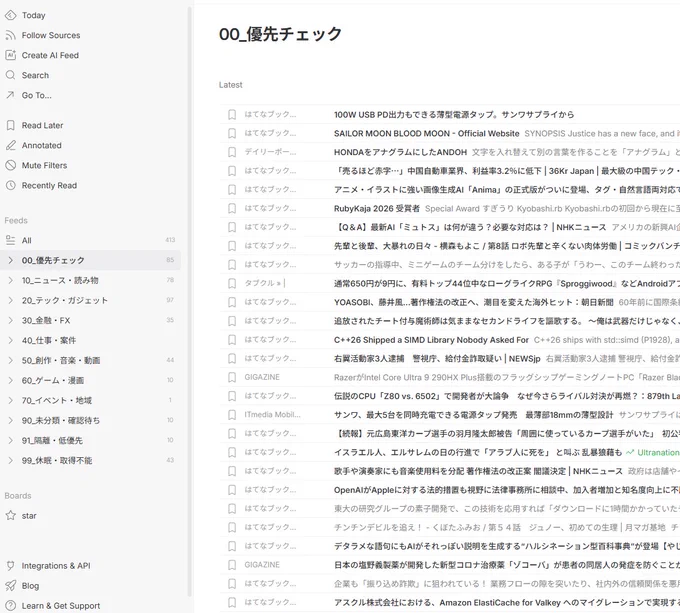Click the タブクル source name

pyautogui.click(x=265, y=284)
